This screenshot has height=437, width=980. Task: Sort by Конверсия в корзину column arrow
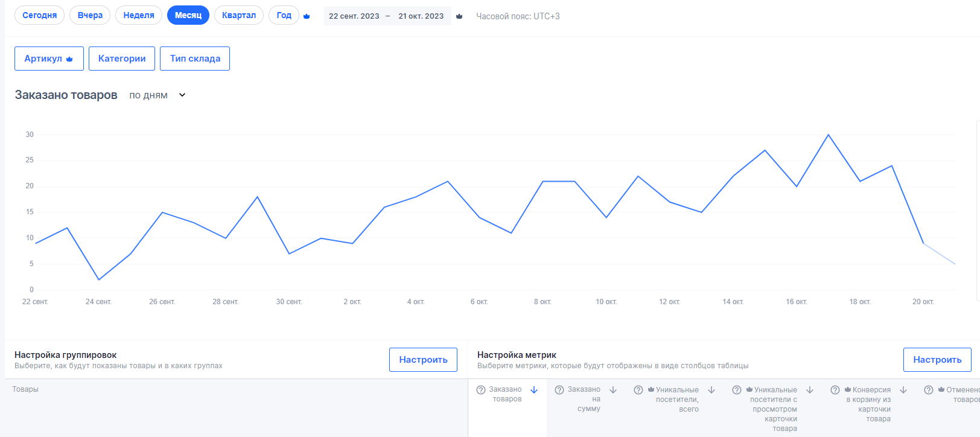(x=903, y=390)
